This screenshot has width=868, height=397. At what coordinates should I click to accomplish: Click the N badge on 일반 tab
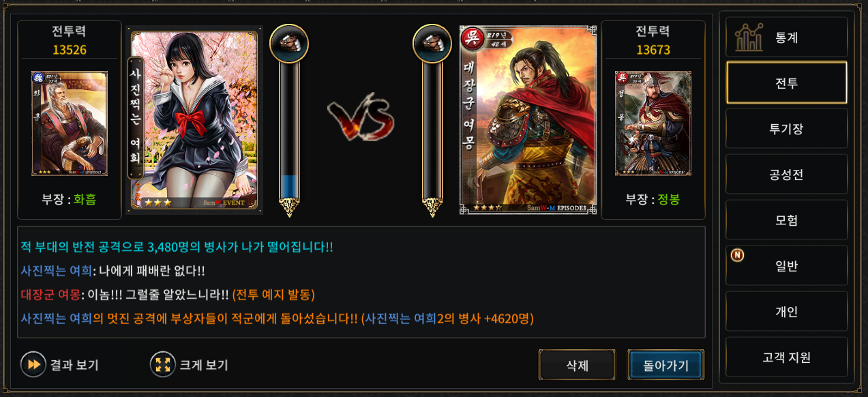[x=737, y=255]
